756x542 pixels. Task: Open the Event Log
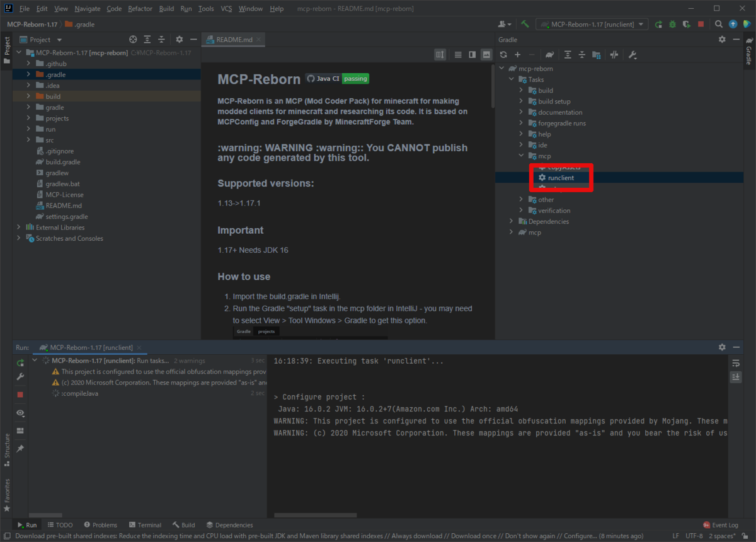point(721,524)
